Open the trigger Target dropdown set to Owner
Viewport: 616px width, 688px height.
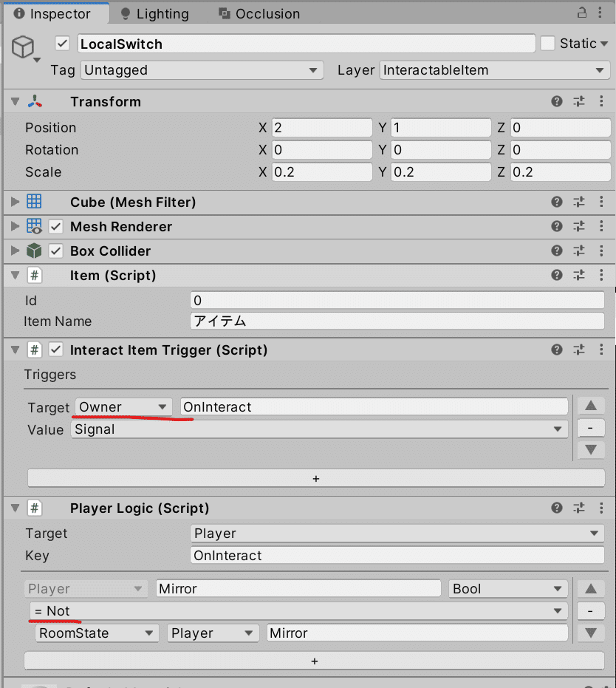[x=123, y=406]
